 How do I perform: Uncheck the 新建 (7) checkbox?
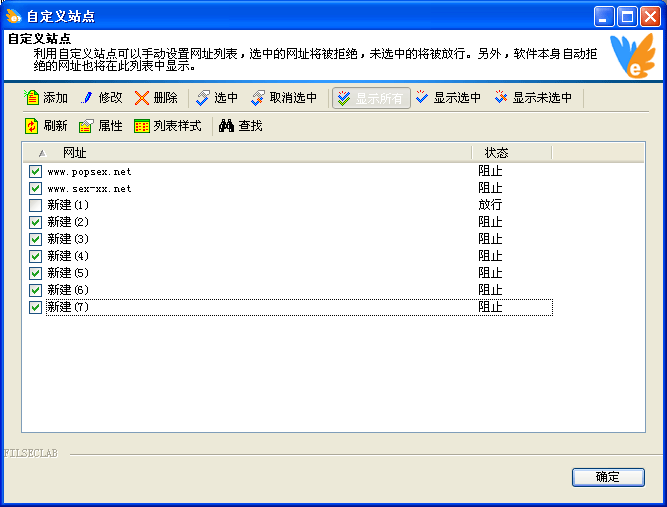(36, 307)
